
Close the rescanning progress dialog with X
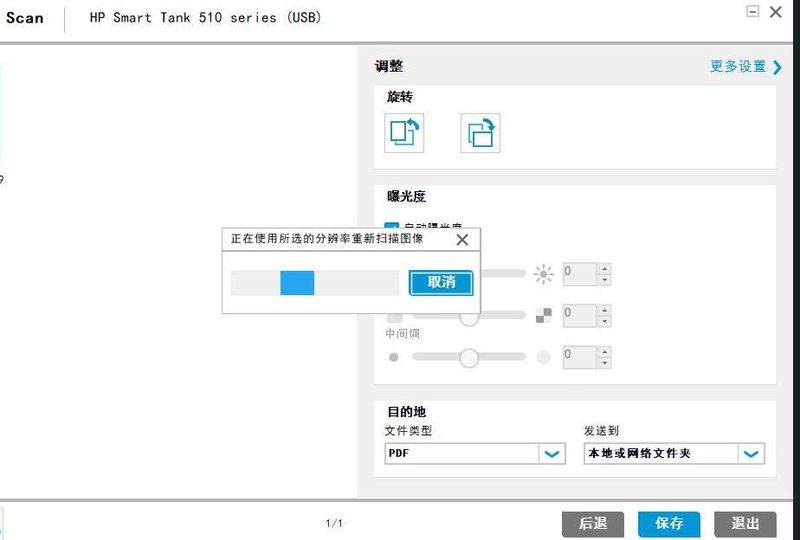[462, 240]
